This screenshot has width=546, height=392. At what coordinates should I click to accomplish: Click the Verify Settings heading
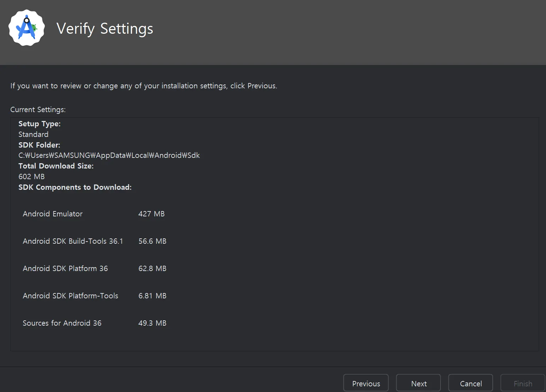click(x=105, y=28)
